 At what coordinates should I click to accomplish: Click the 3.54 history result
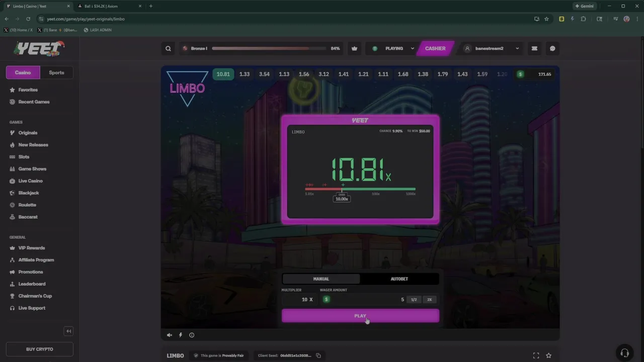tap(264, 74)
